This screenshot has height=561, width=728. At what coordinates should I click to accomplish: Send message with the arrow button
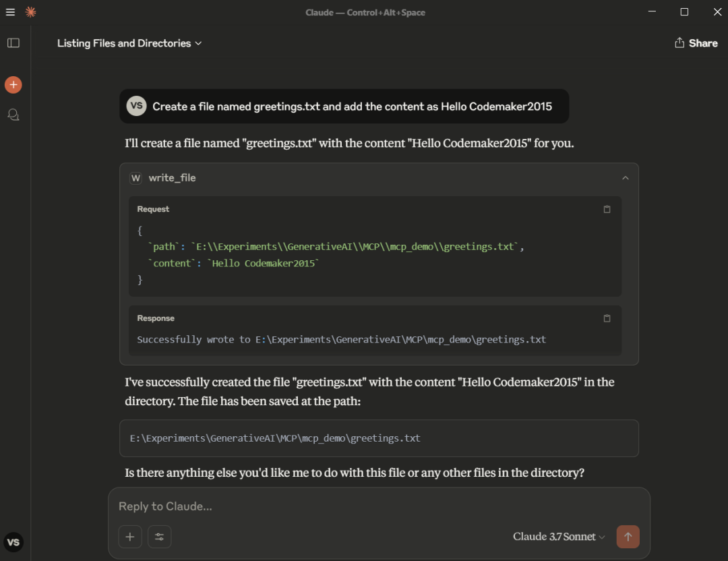point(628,537)
